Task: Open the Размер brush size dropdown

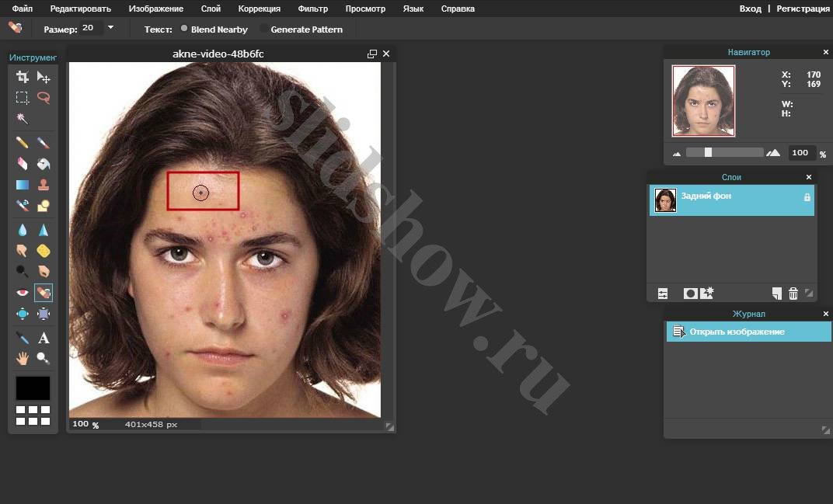Action: coord(110,28)
